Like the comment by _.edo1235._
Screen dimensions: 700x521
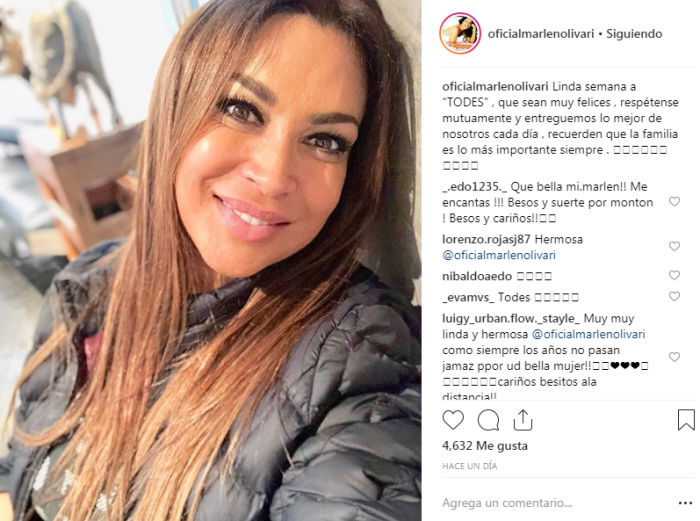point(674,202)
